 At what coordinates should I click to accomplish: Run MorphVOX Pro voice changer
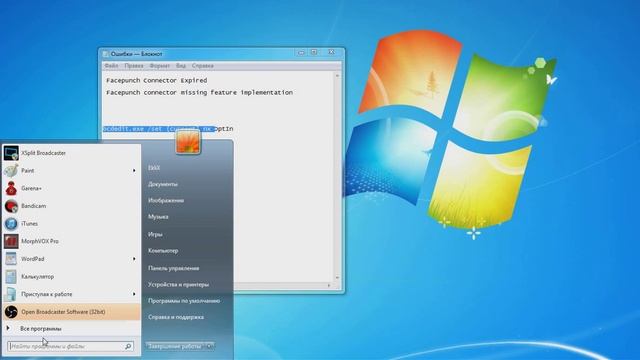[x=71, y=241]
